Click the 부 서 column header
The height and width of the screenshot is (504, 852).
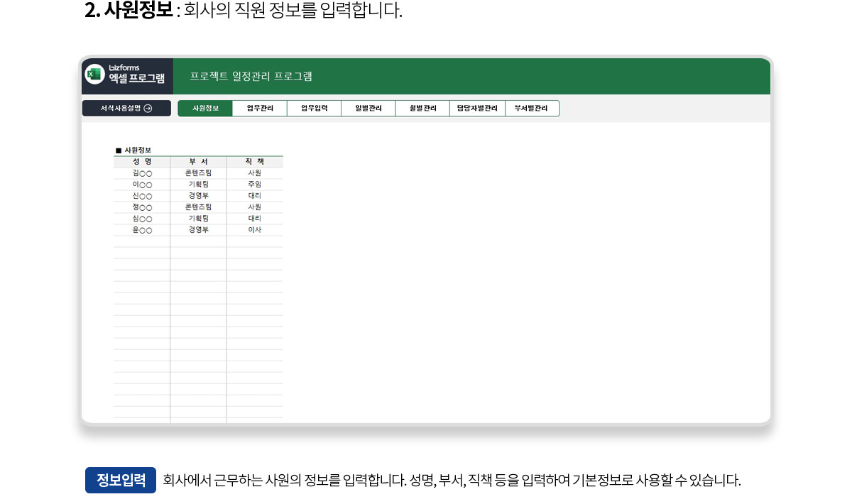[198, 162]
